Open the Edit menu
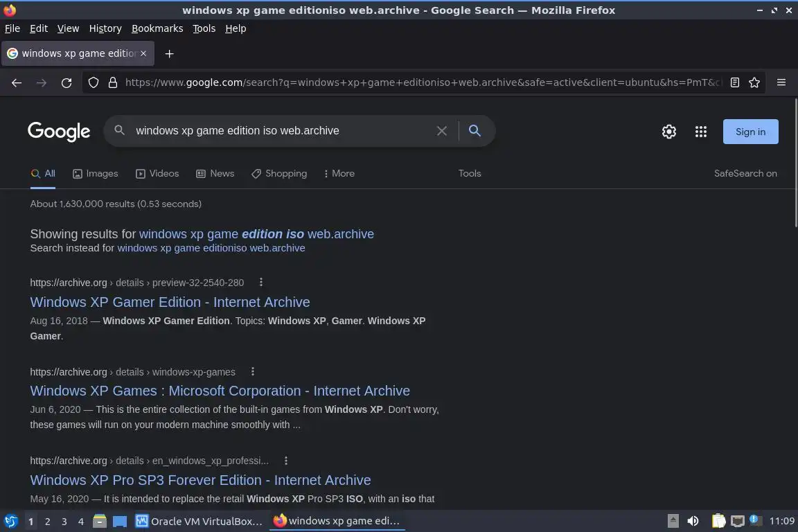Screen dimensions: 798x532 pyautogui.click(x=39, y=28)
